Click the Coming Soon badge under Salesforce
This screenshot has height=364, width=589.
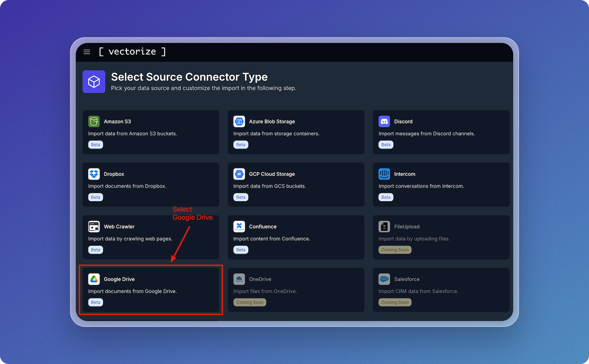[395, 302]
